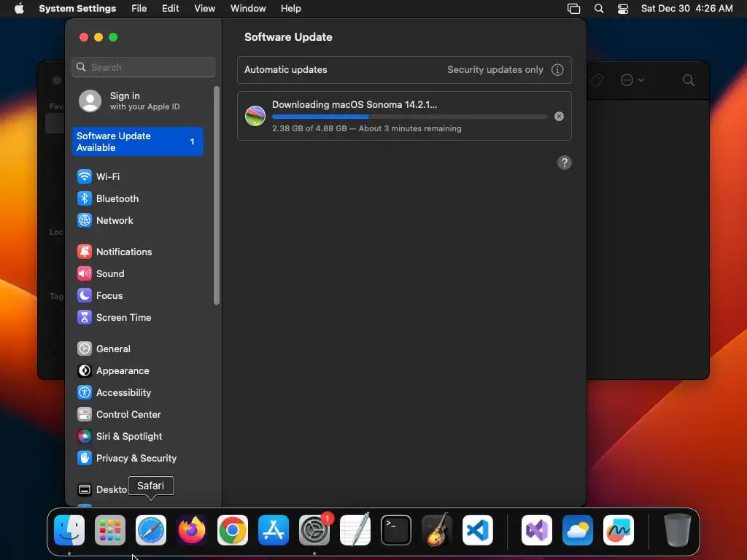Launch Google Chrome from the Dock
Image resolution: width=747 pixels, height=560 pixels.
point(233,530)
